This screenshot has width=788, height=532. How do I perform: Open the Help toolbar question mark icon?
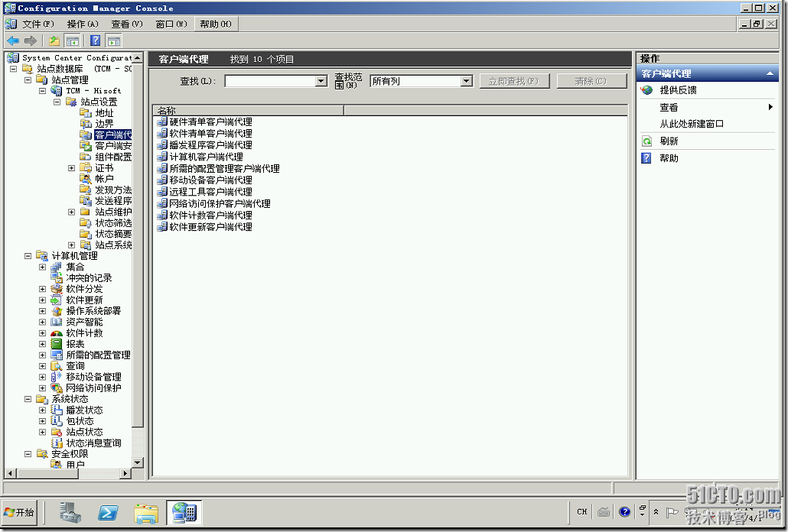point(96,41)
